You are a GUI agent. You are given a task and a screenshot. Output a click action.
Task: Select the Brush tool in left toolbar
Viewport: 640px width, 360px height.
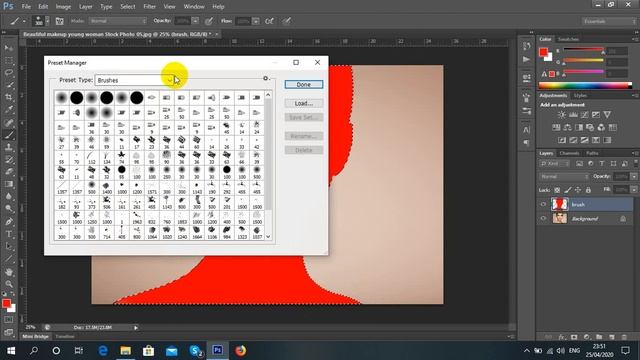9,135
